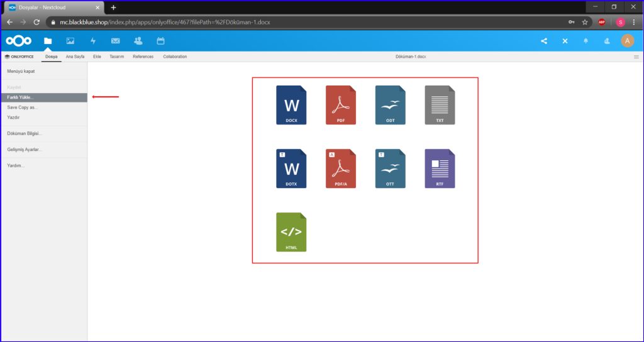Image resolution: width=644 pixels, height=342 pixels.
Task: Open Chrome profile avatar S
Action: click(621, 22)
